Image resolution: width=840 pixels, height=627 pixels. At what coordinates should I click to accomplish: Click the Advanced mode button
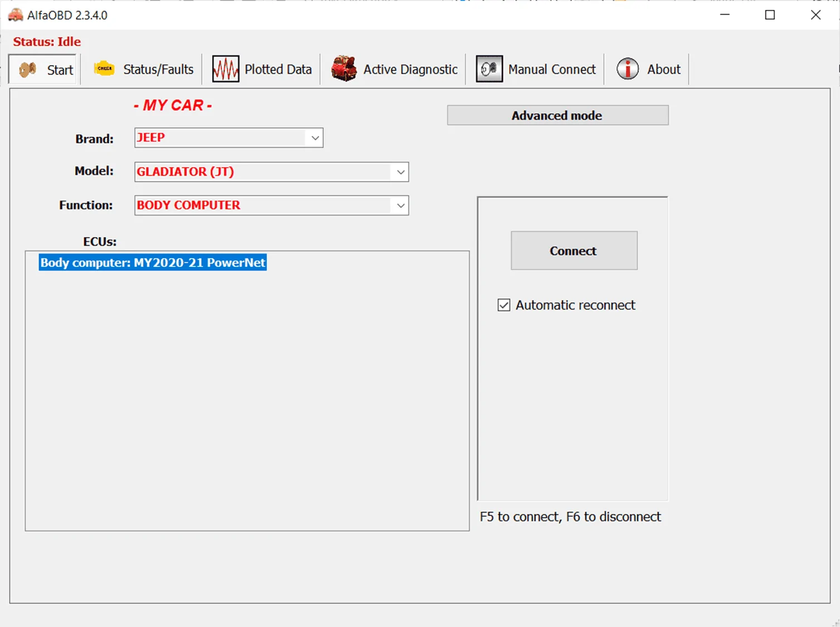point(558,115)
